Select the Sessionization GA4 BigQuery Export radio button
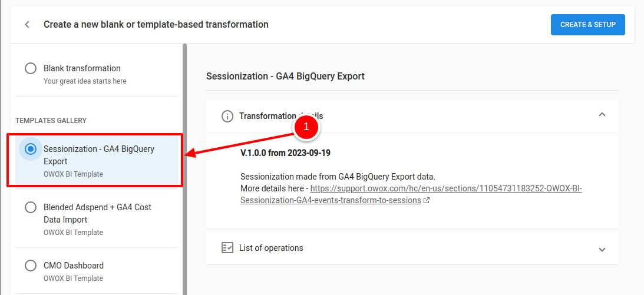This screenshot has width=644, height=295. click(31, 149)
